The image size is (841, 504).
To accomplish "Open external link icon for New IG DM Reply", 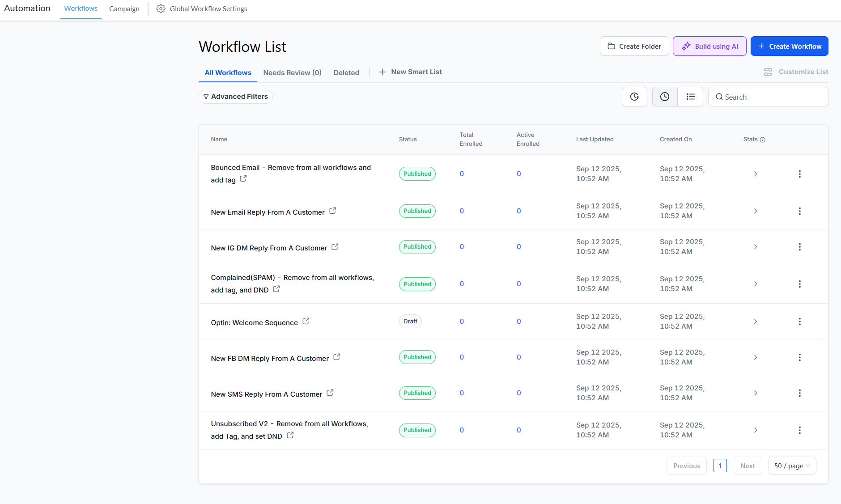I will point(335,247).
